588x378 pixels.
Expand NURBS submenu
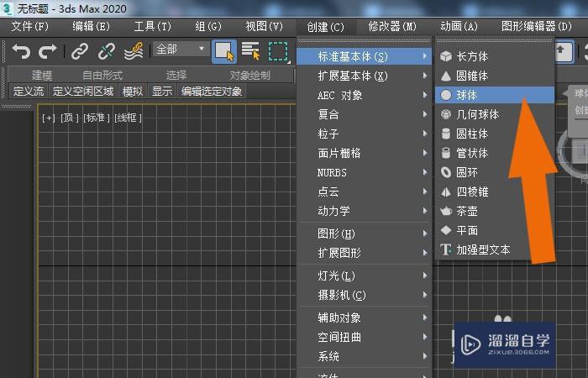[364, 172]
